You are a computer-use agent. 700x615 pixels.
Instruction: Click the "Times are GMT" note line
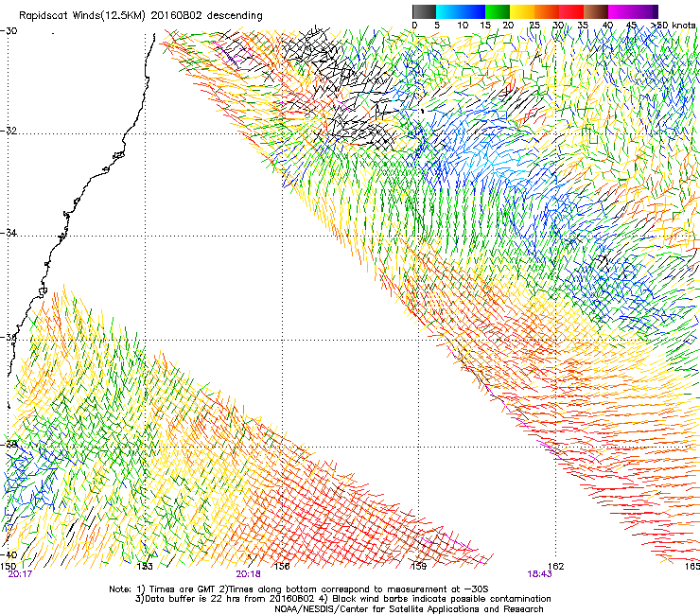(x=298, y=589)
